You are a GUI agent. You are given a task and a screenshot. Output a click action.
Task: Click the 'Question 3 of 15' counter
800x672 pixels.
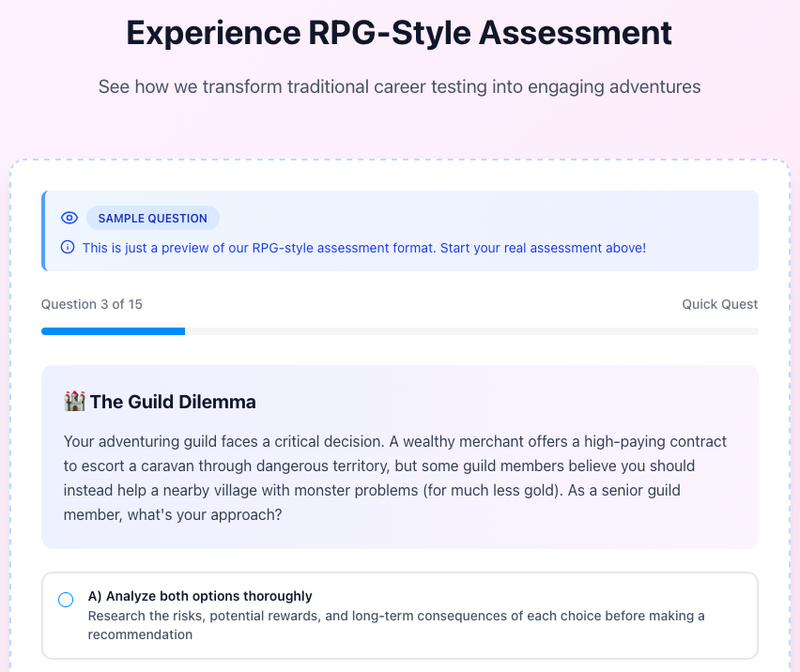pos(92,304)
